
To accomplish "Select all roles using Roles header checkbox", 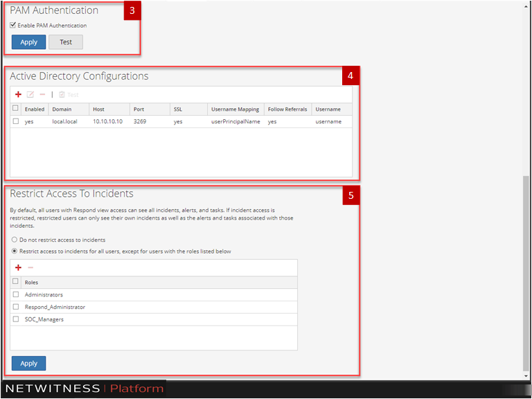I will (x=16, y=282).
